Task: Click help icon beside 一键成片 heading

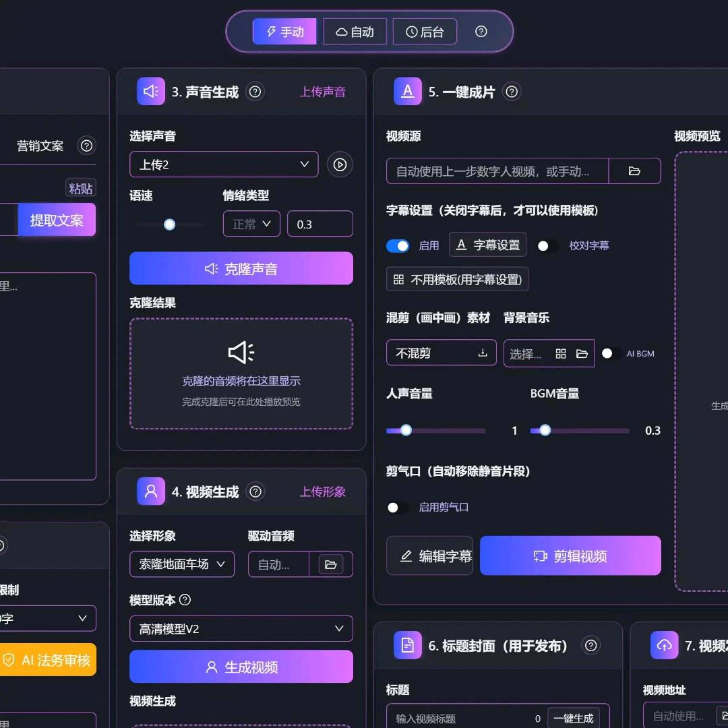Action: (x=512, y=92)
